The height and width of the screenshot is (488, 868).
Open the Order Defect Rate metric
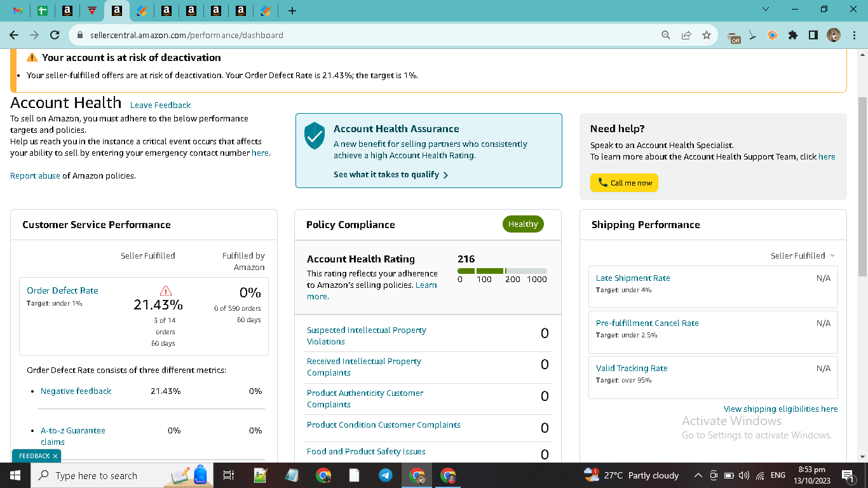(62, 290)
